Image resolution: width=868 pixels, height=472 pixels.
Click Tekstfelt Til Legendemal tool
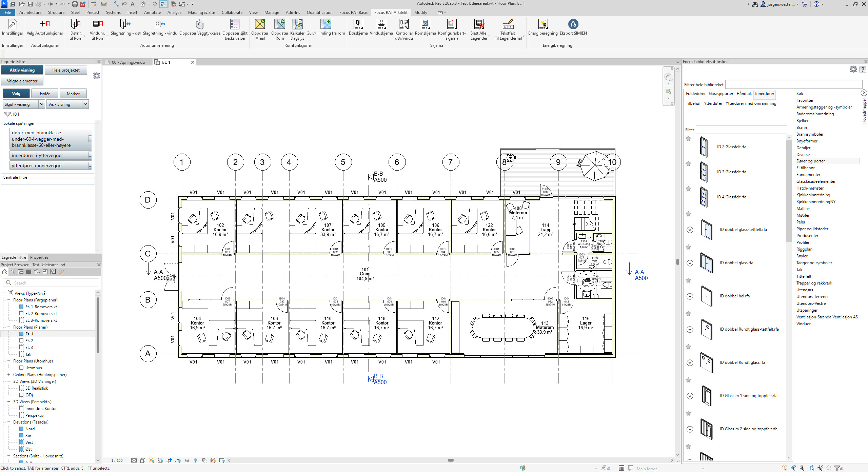(x=508, y=29)
